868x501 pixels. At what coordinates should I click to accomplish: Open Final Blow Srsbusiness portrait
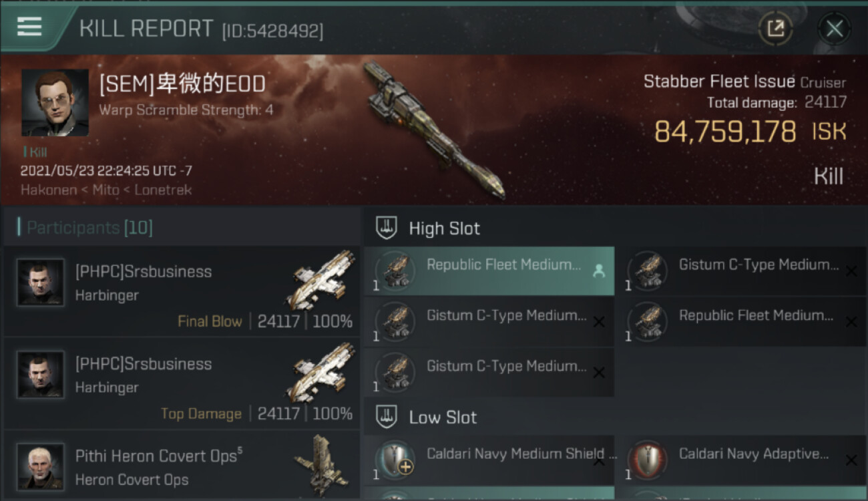coord(40,283)
